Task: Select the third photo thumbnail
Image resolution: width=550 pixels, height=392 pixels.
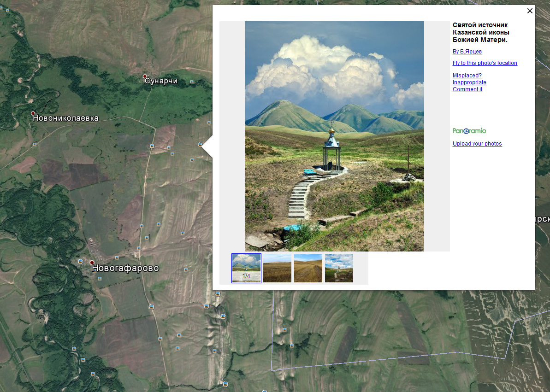Action: click(x=308, y=268)
